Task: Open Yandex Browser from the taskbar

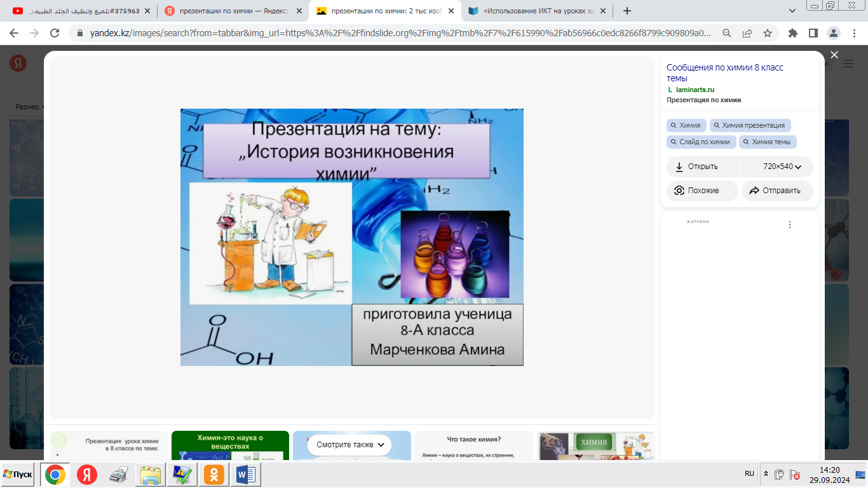Action: click(87, 475)
